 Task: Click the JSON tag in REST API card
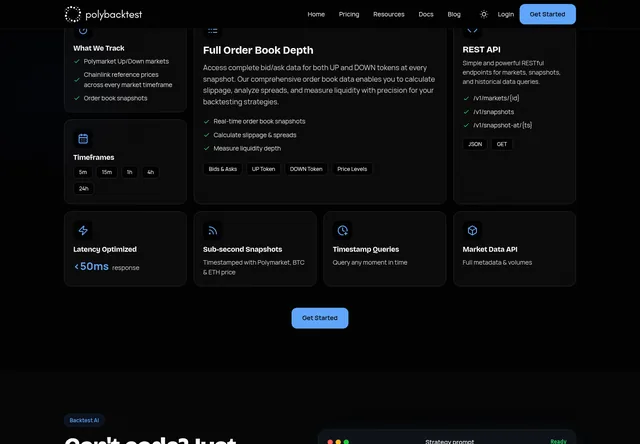pyautogui.click(x=475, y=144)
